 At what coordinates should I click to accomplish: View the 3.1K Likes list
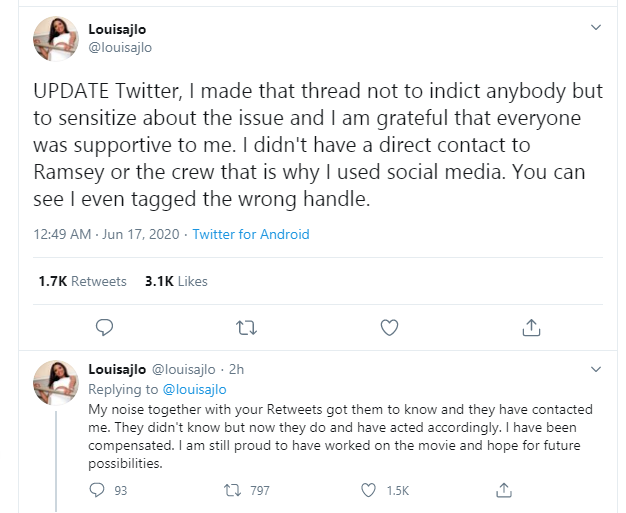[176, 281]
